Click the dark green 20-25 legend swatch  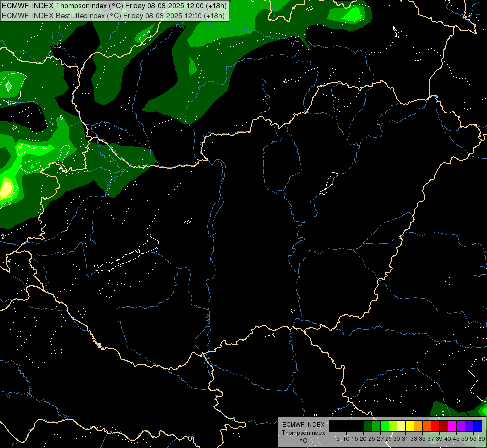coord(368,426)
